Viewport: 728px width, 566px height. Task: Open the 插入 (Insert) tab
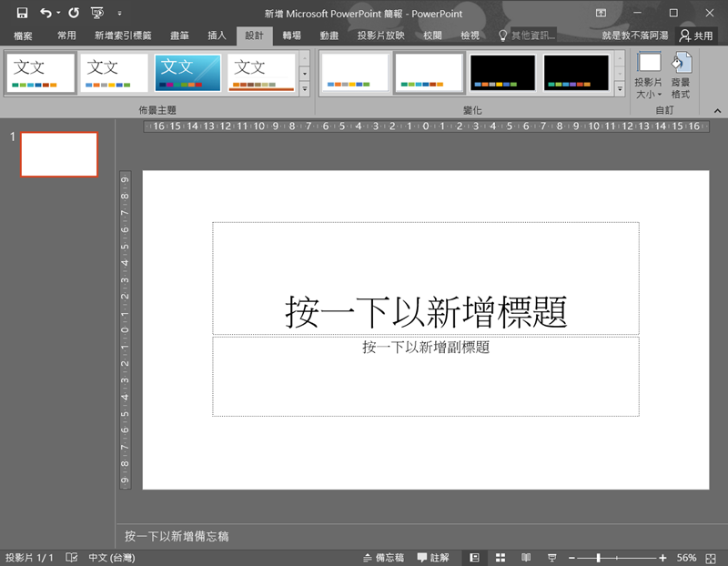tap(217, 35)
